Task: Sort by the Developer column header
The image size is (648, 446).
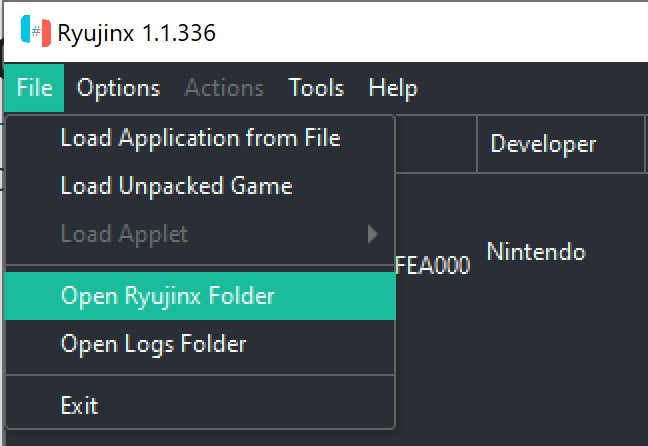Action: pos(561,144)
